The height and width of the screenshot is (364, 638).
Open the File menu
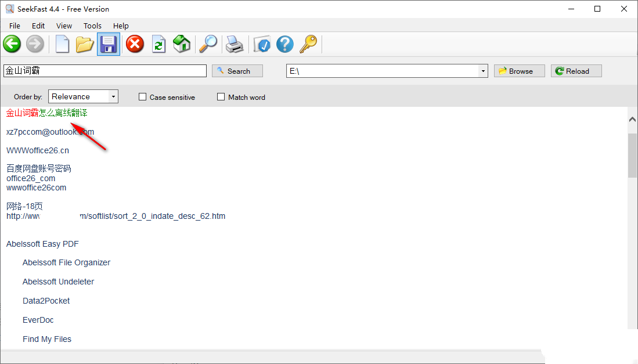click(x=15, y=26)
